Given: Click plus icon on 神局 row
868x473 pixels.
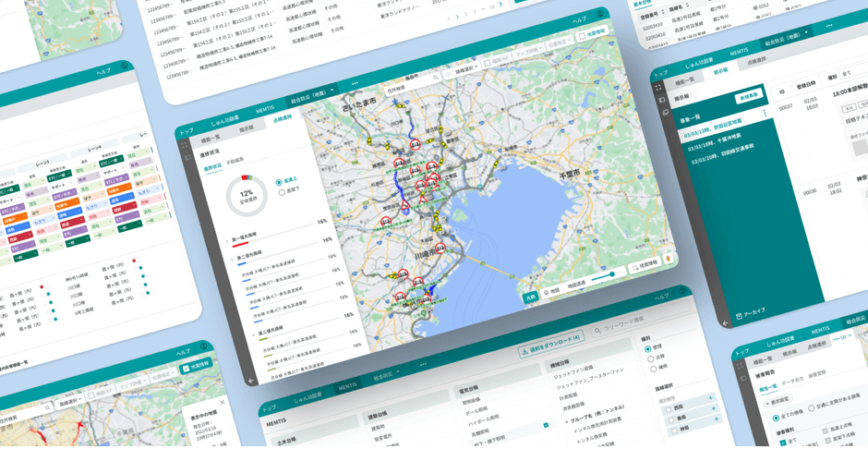Looking at the screenshot, I should click(x=717, y=419).
